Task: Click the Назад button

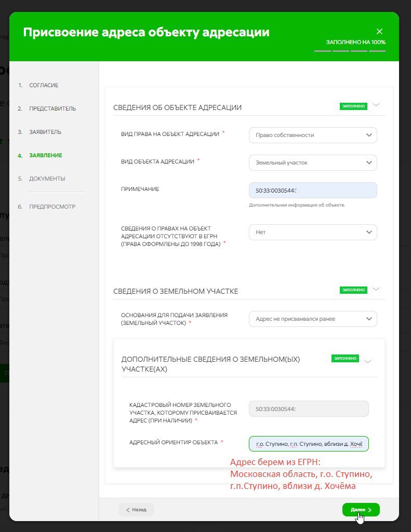Action: click(136, 510)
